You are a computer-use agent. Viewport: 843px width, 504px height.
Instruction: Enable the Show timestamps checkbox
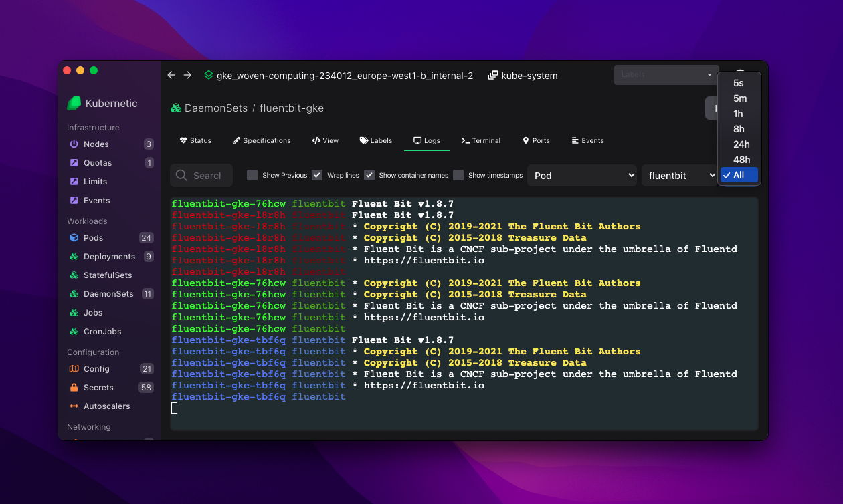point(458,175)
